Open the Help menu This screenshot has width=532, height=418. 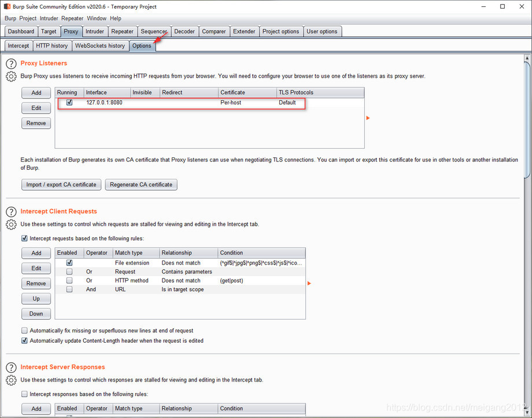[x=115, y=19]
